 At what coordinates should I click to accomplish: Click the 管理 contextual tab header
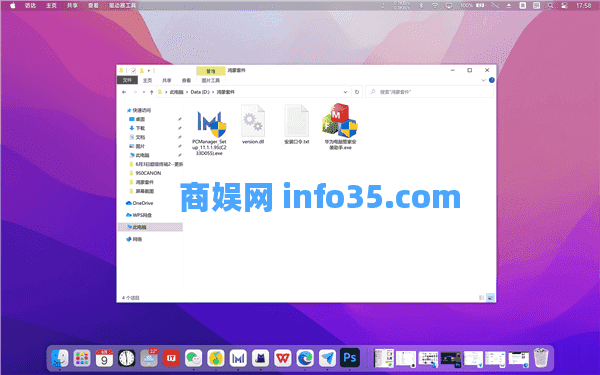(x=210, y=71)
